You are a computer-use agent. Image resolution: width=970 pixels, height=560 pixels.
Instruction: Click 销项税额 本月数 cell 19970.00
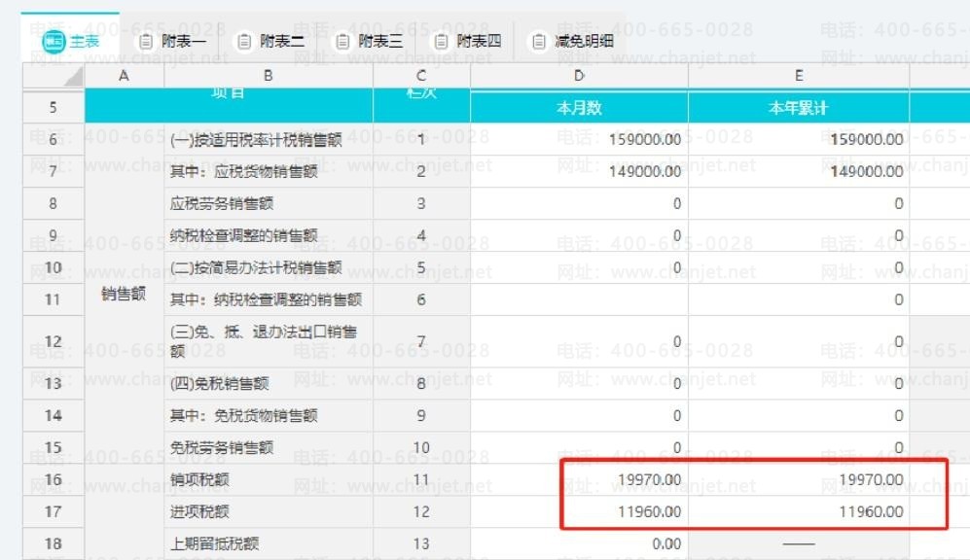coord(579,479)
